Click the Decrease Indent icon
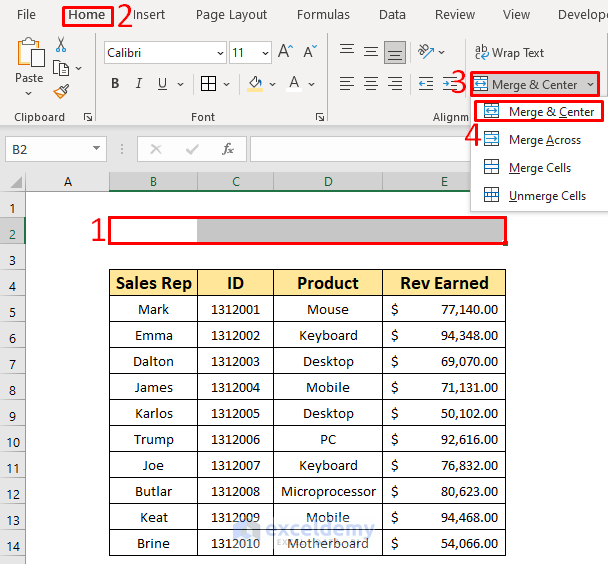608x564 pixels. coord(426,84)
